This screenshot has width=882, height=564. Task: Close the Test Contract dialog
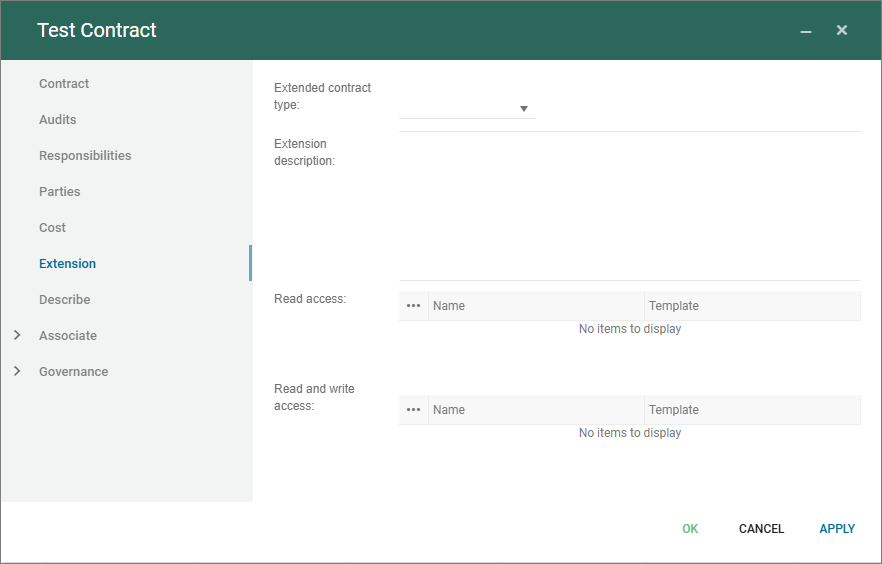tap(842, 31)
